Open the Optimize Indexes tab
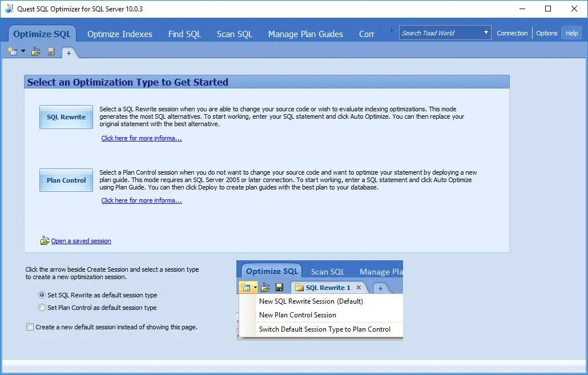The image size is (588, 375). (120, 34)
